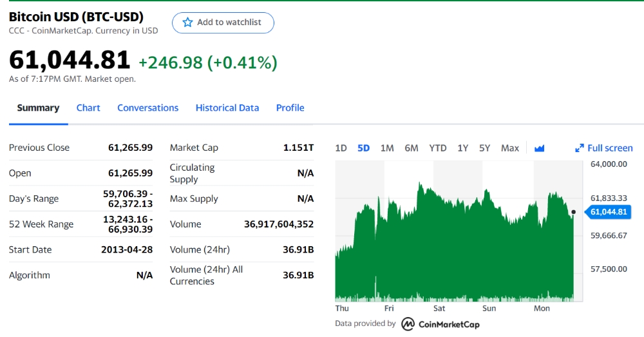The width and height of the screenshot is (644, 337).
Task: Click the Sat label on chart axis
Action: pyautogui.click(x=439, y=308)
